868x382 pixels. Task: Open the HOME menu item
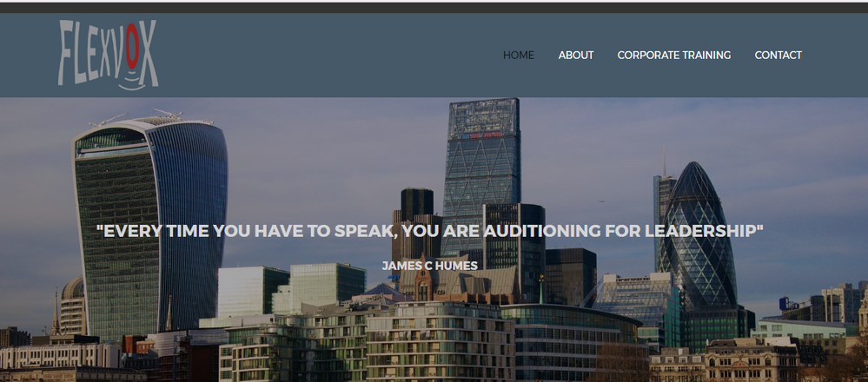519,56
